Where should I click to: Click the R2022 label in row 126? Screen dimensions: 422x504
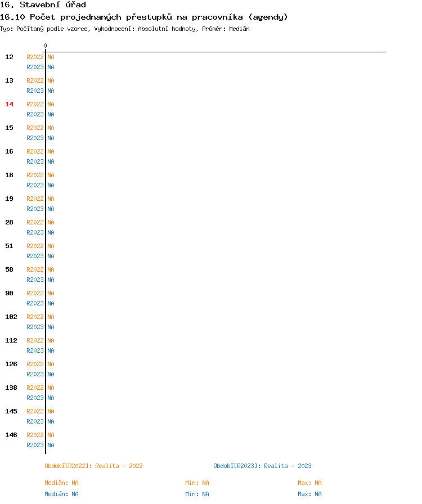click(35, 364)
